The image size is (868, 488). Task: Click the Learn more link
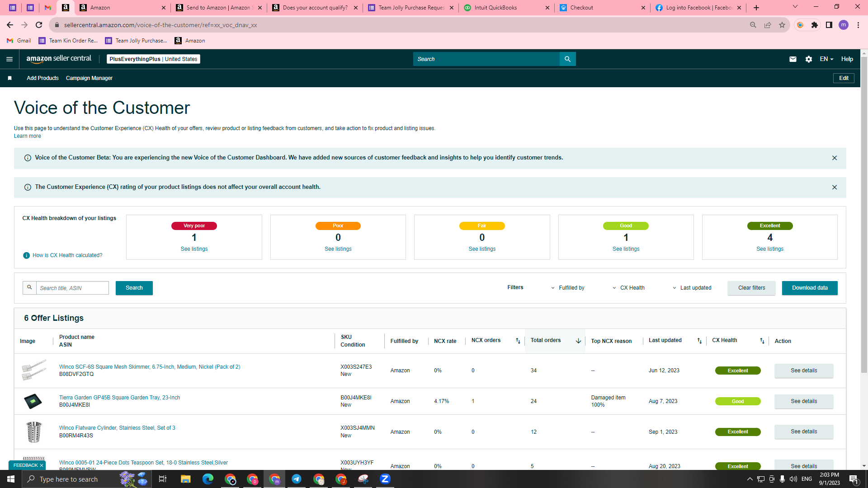(x=27, y=136)
